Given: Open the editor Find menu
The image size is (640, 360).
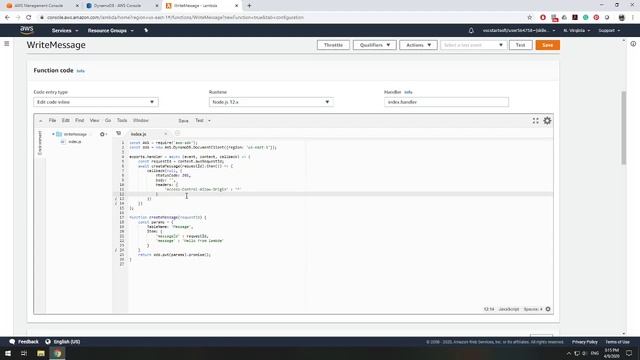Looking at the screenshot, I should (79, 120).
